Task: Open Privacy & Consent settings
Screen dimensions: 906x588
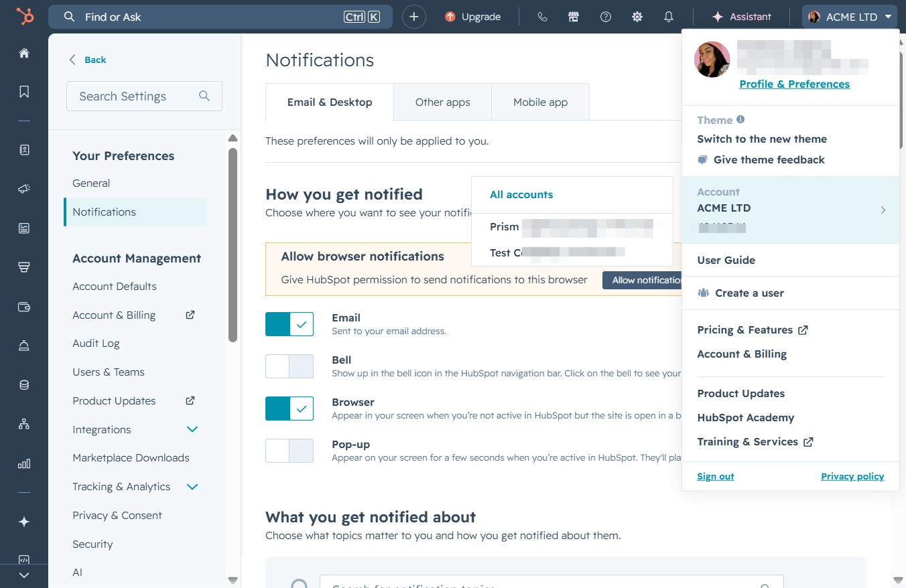Action: [x=117, y=516]
